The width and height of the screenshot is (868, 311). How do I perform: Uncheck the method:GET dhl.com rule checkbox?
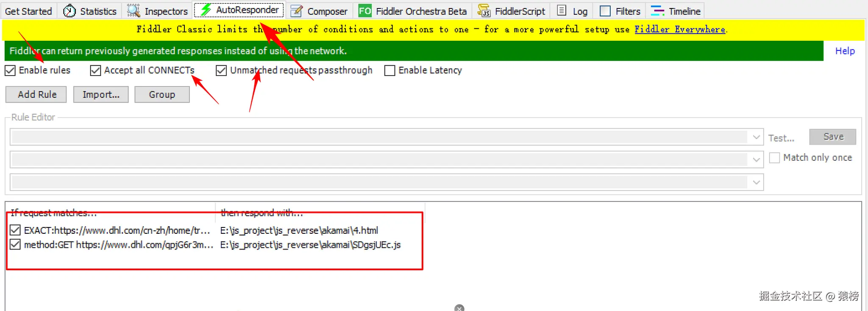(15, 245)
